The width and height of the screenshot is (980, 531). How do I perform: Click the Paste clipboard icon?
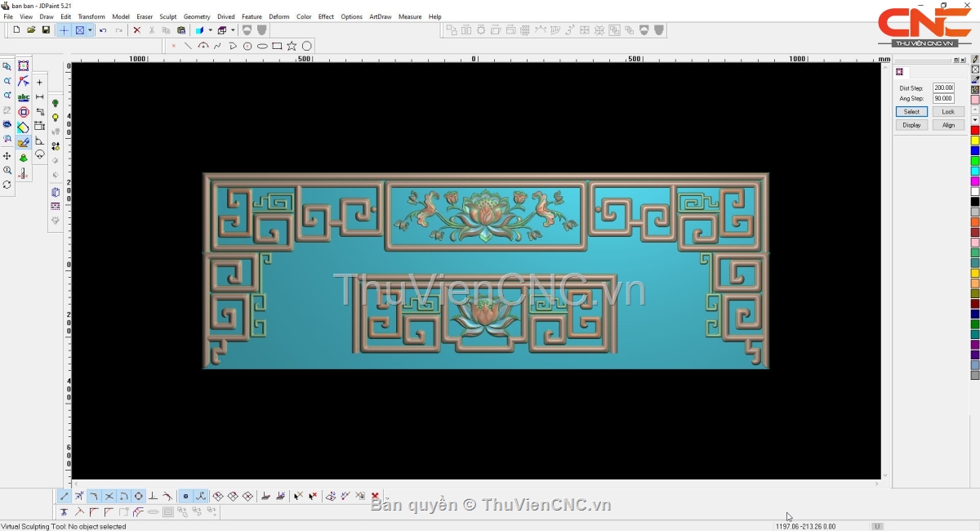point(181,30)
